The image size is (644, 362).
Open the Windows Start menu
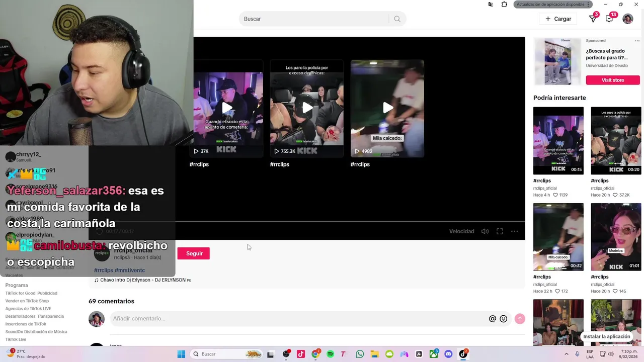[181, 354]
